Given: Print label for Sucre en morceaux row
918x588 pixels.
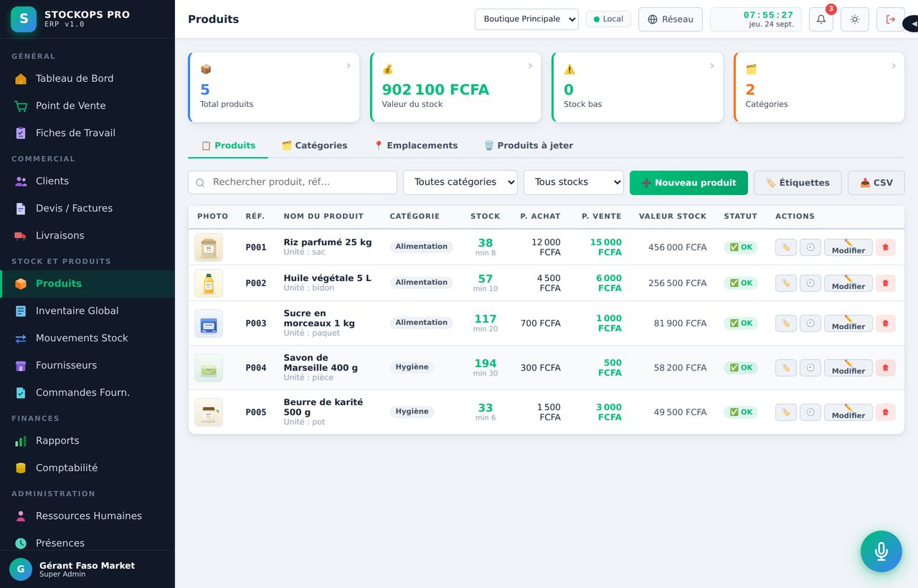Looking at the screenshot, I should [x=786, y=323].
